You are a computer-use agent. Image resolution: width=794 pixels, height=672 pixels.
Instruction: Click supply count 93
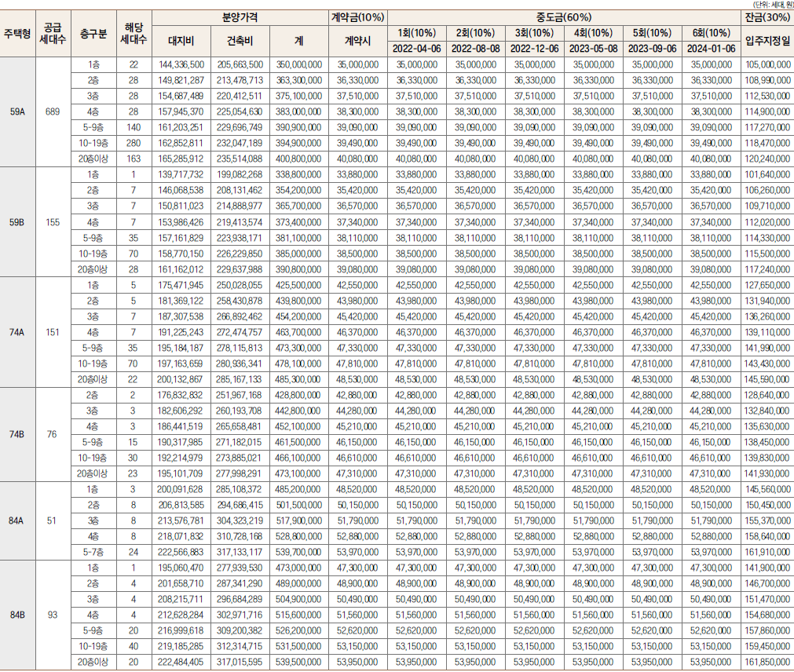(x=53, y=615)
